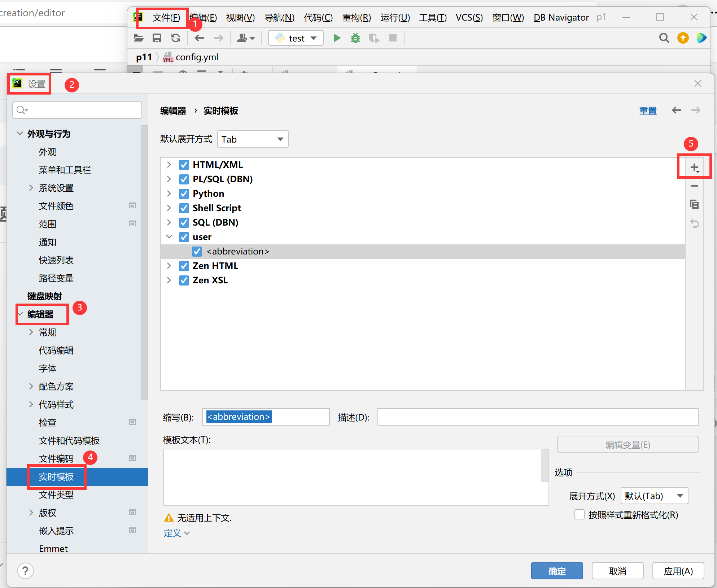This screenshot has height=588, width=717.
Task: Toggle the Shell Script group checkbox
Action: [184, 208]
